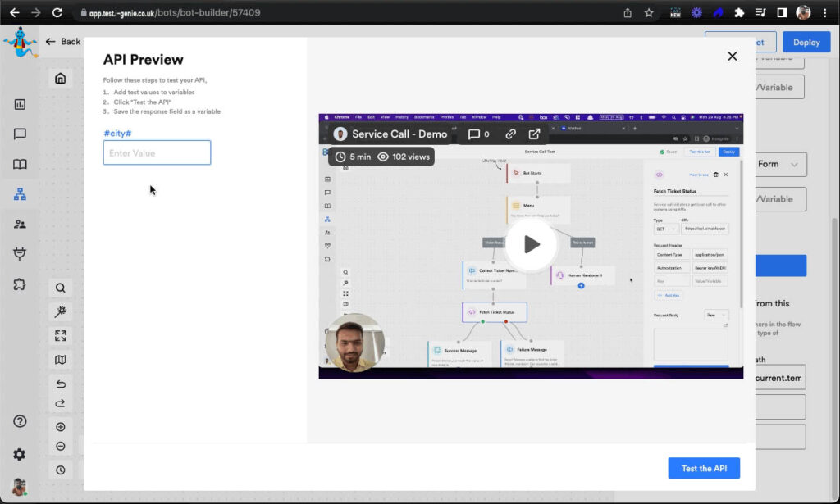Image resolution: width=840 pixels, height=504 pixels.
Task: Copy the video link via chain icon
Action: (510, 134)
